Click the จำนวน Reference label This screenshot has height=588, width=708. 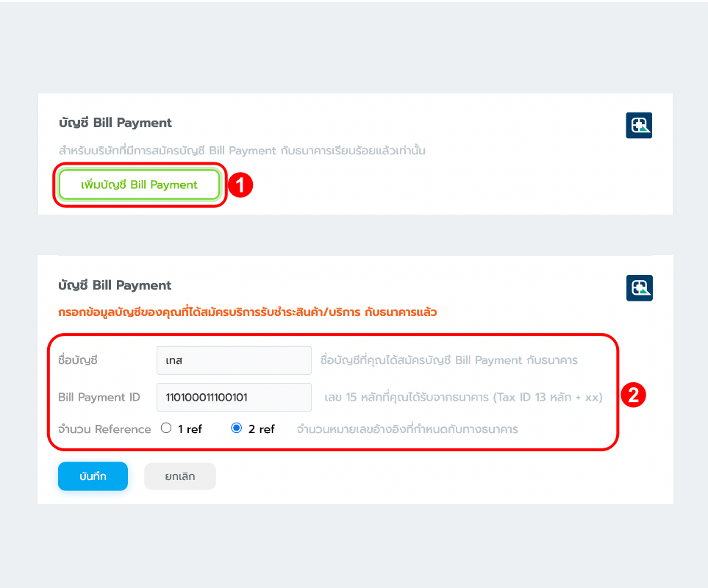104,429
